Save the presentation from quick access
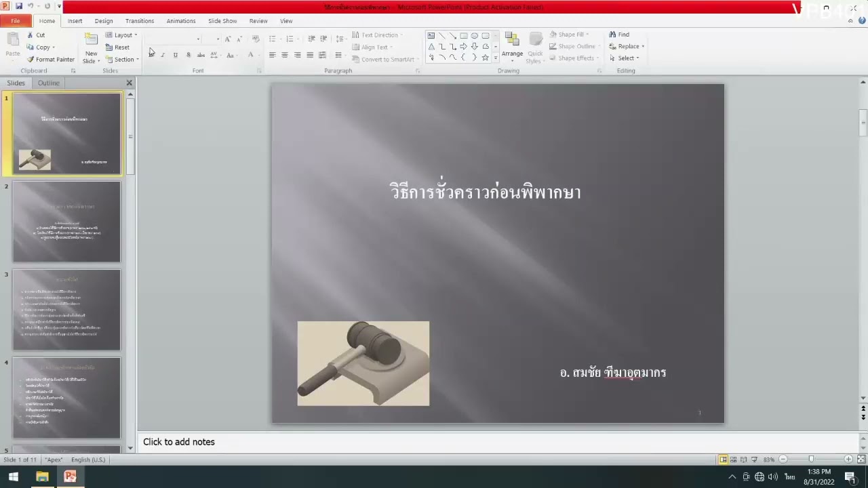The height and width of the screenshot is (488, 868). point(18,6)
